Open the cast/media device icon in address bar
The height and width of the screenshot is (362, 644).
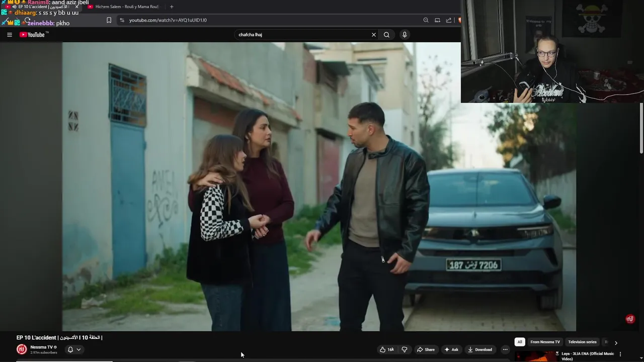click(x=437, y=20)
